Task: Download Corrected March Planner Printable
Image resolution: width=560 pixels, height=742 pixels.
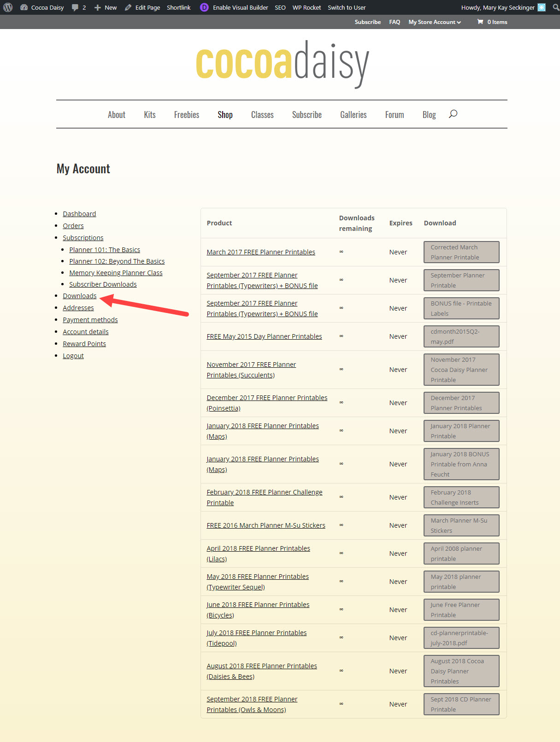Action: (x=461, y=252)
